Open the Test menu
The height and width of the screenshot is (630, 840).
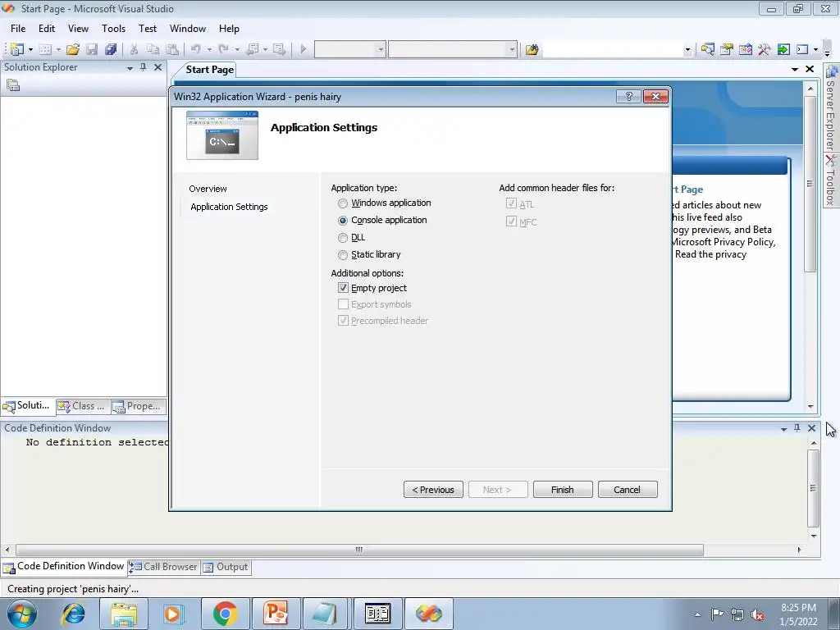pos(148,29)
